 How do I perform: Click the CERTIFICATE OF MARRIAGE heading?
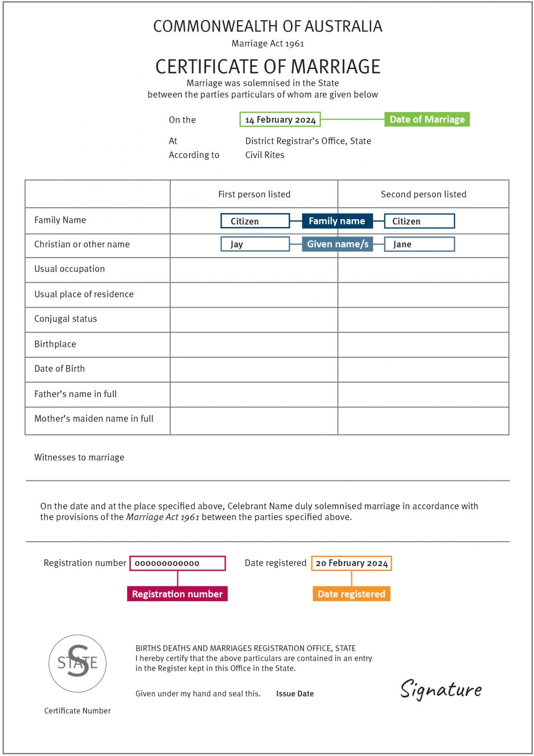(x=268, y=67)
